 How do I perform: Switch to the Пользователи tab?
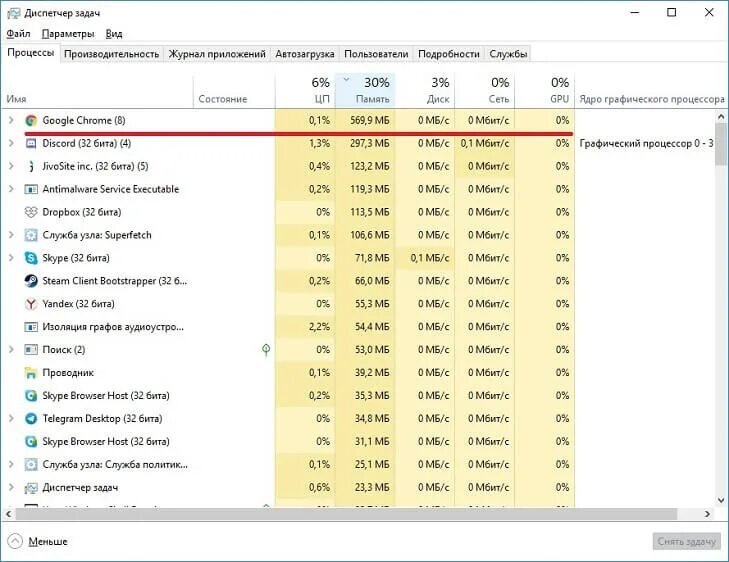click(x=376, y=54)
